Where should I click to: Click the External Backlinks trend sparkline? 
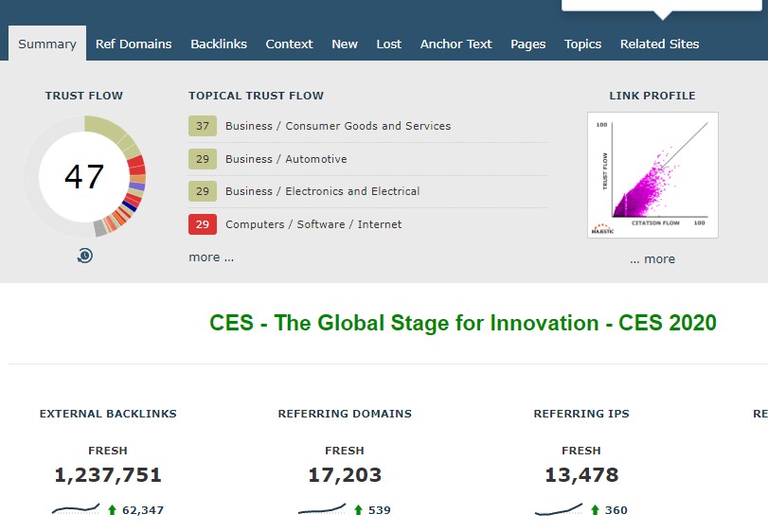[76, 509]
